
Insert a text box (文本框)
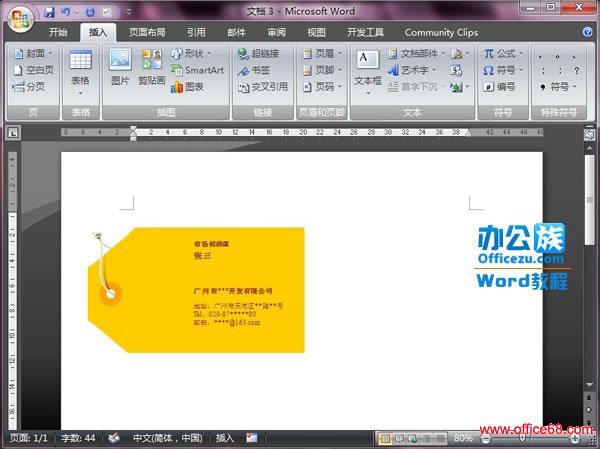[x=368, y=73]
